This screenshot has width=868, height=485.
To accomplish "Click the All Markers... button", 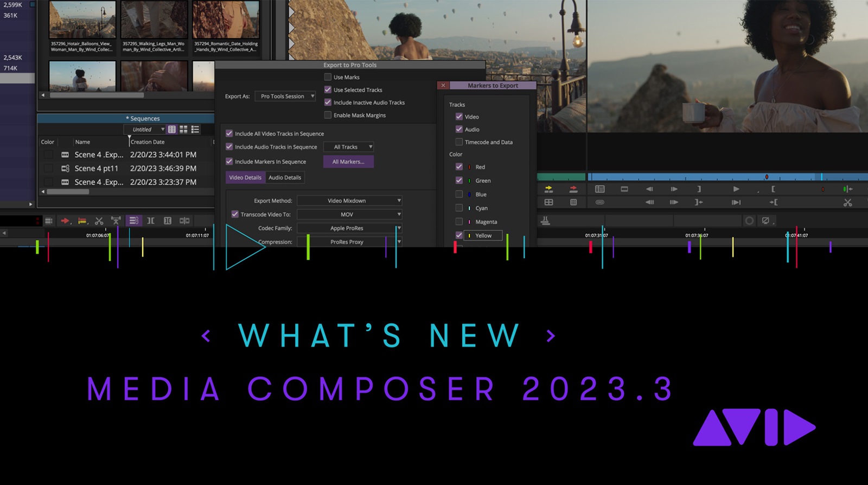I will coord(348,162).
